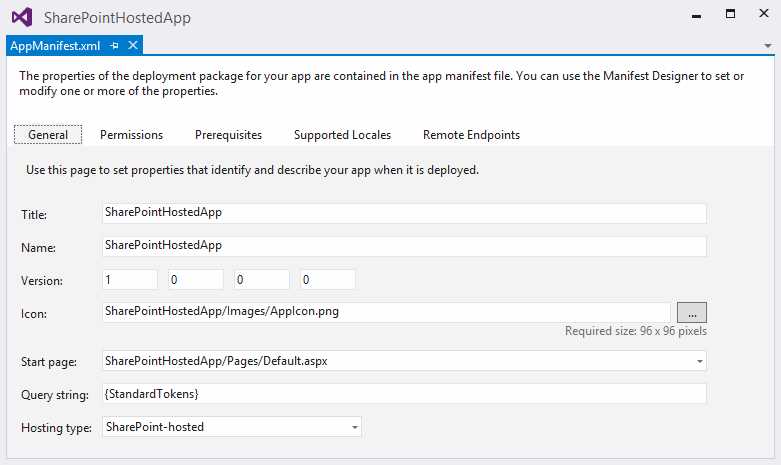Open the Supported Locales tab

[x=342, y=135]
